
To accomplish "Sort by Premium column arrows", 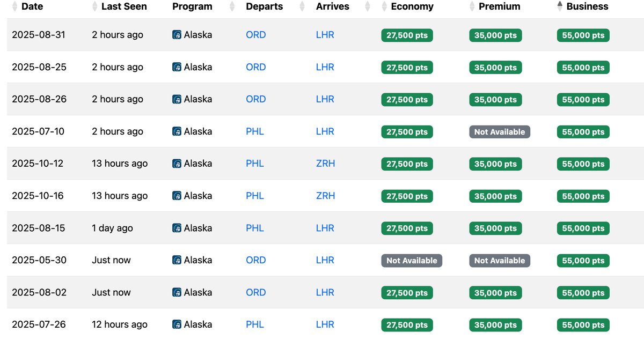I will click(x=471, y=6).
